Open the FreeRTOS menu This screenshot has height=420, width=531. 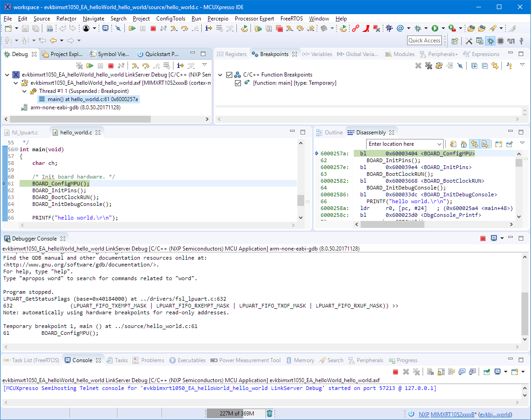(291, 19)
